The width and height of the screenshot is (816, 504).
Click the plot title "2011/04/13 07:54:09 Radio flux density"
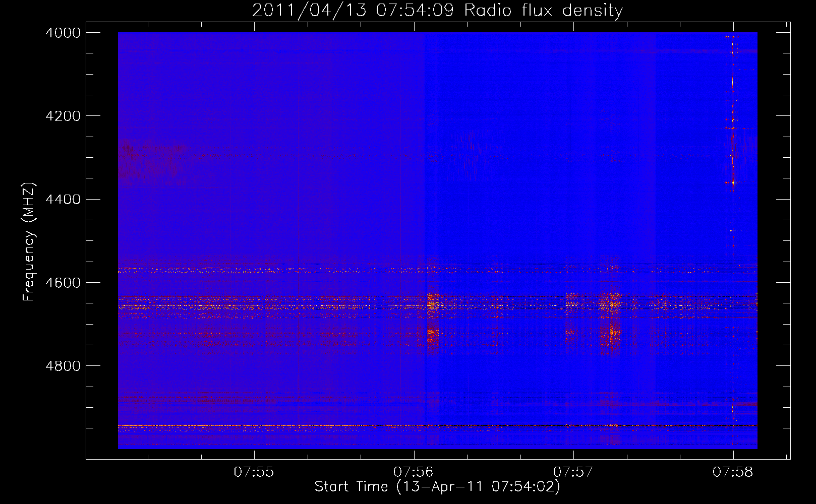pos(437,11)
